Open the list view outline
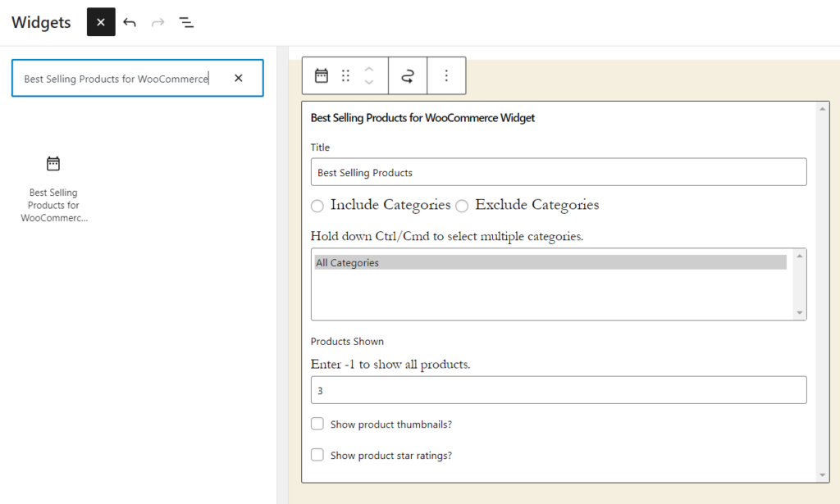This screenshot has height=504, width=840. (x=186, y=22)
